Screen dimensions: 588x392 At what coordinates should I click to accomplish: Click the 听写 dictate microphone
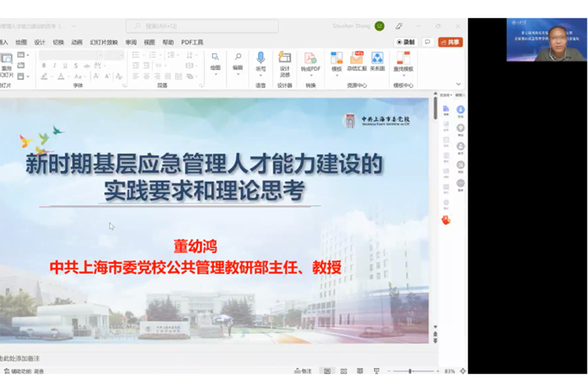point(261,63)
